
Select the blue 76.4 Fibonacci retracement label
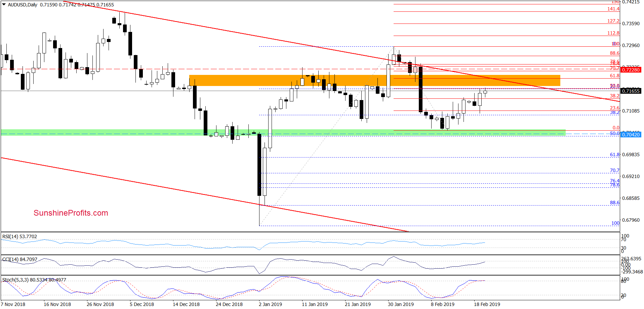point(614,181)
